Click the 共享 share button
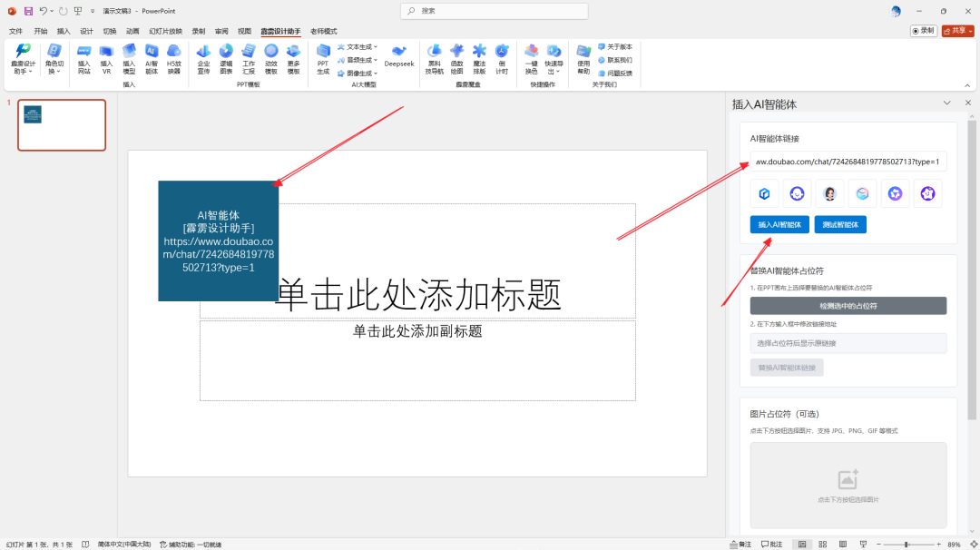 click(x=957, y=31)
